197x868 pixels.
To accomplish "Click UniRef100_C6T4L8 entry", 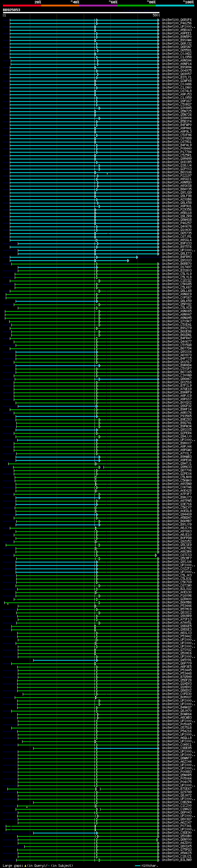I will pyautogui.click(x=176, y=91).
